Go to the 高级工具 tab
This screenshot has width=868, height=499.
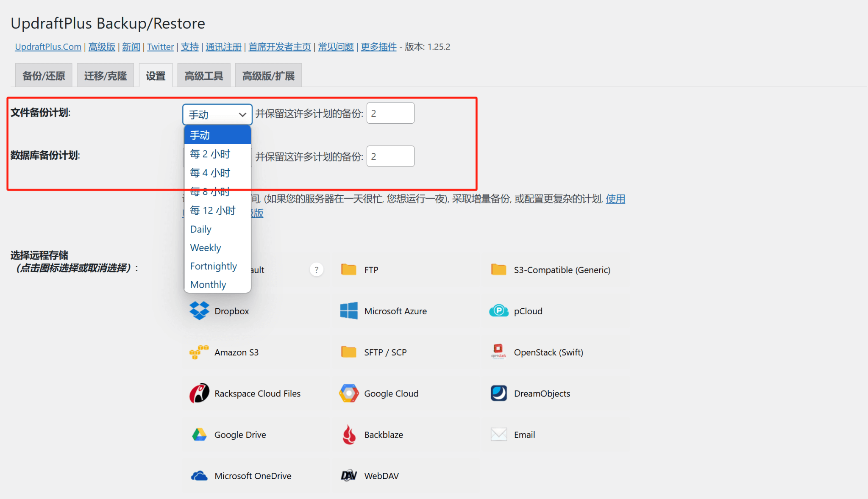[204, 75]
